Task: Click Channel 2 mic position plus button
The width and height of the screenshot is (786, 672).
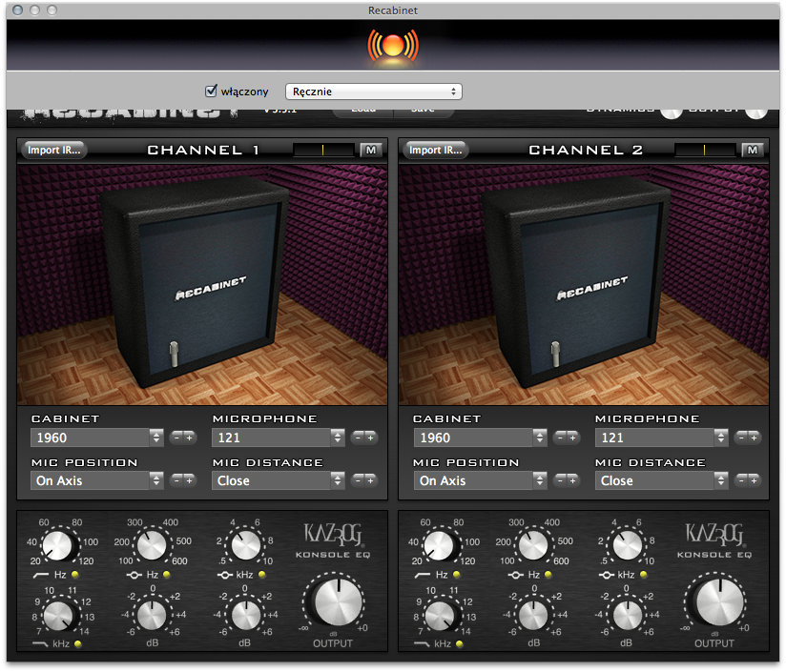Action: (x=573, y=480)
